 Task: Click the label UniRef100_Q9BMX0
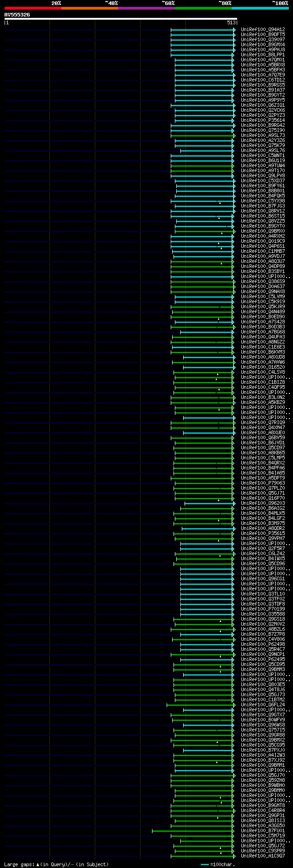click(x=263, y=231)
